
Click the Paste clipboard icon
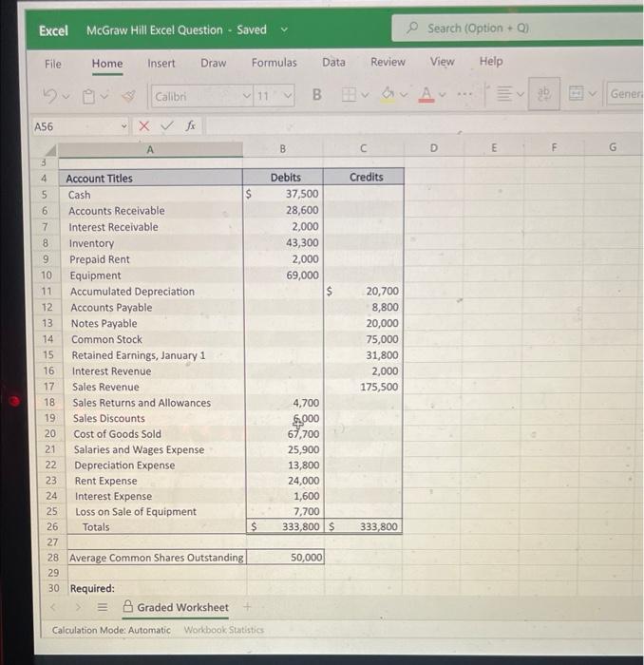pos(88,96)
